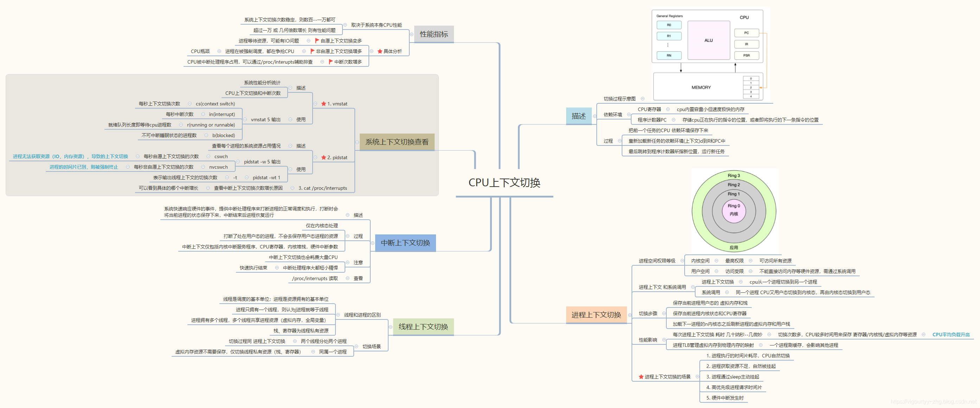Click the blue text CPU平均负载升高
The width and height of the screenshot is (980, 408).
(951, 335)
